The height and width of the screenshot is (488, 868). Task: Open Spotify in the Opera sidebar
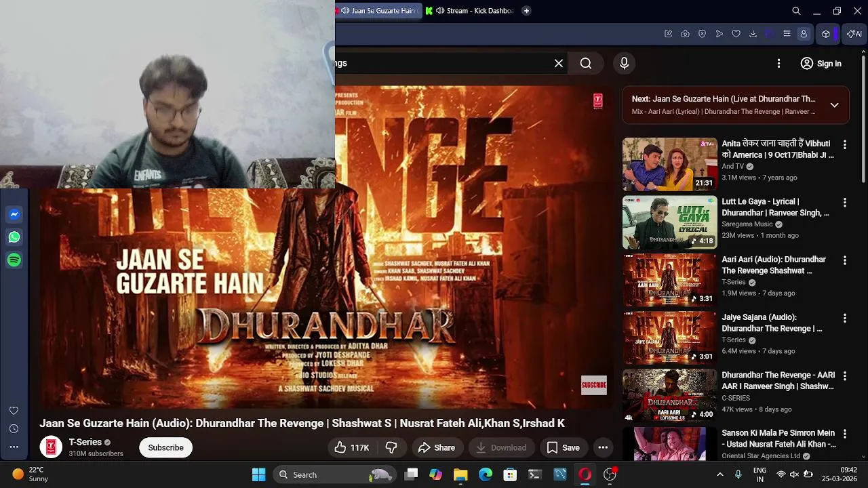(x=14, y=260)
